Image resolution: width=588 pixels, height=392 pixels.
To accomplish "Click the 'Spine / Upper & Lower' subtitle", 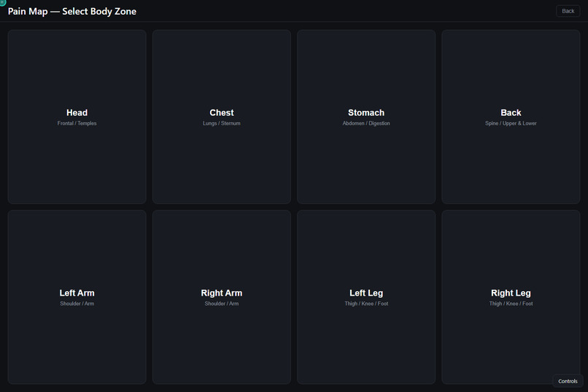I will coord(511,123).
